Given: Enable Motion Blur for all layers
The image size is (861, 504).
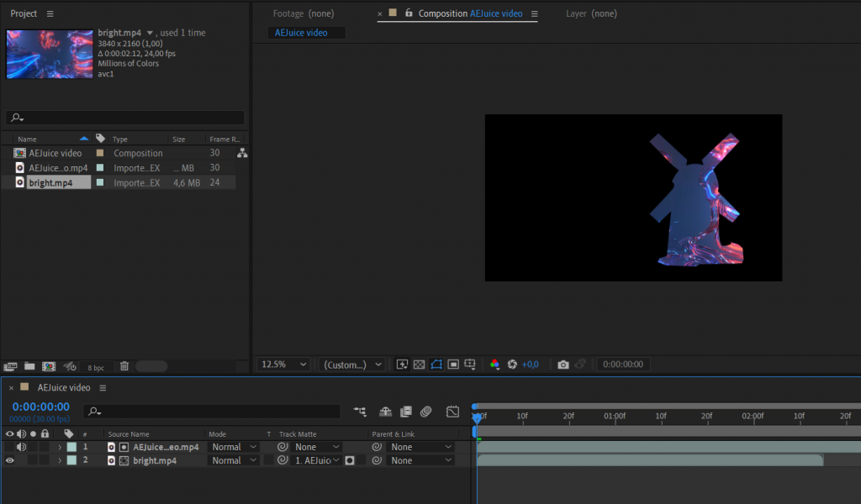Looking at the screenshot, I should (x=425, y=412).
